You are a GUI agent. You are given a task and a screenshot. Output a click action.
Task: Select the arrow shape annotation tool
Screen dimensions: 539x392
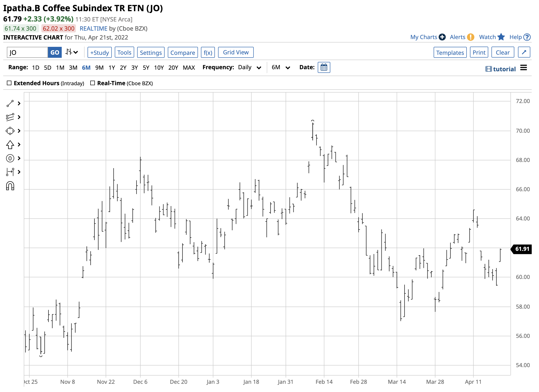point(10,145)
